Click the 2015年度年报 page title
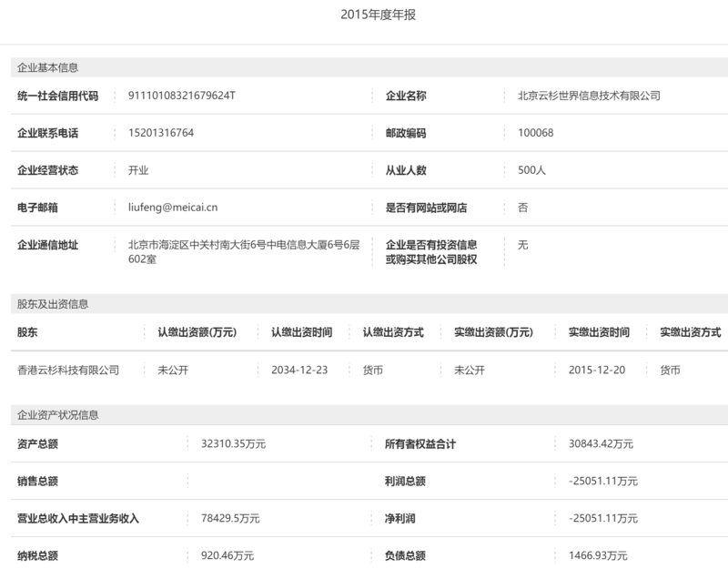Viewport: 728px width, 579px height. [378, 15]
